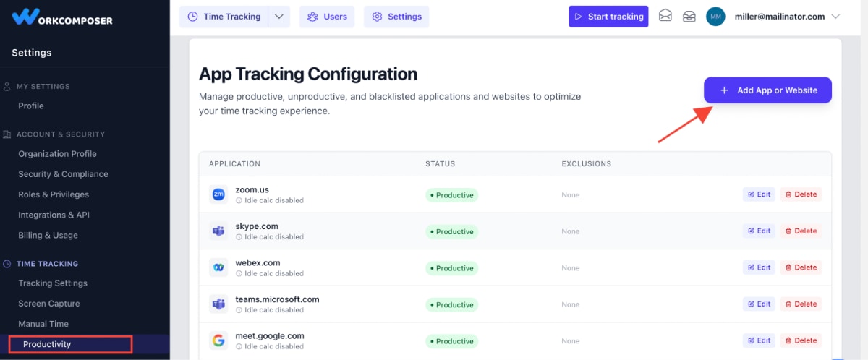The height and width of the screenshot is (360, 868).
Task: Click the teams.microsoft.com app icon
Action: [218, 304]
